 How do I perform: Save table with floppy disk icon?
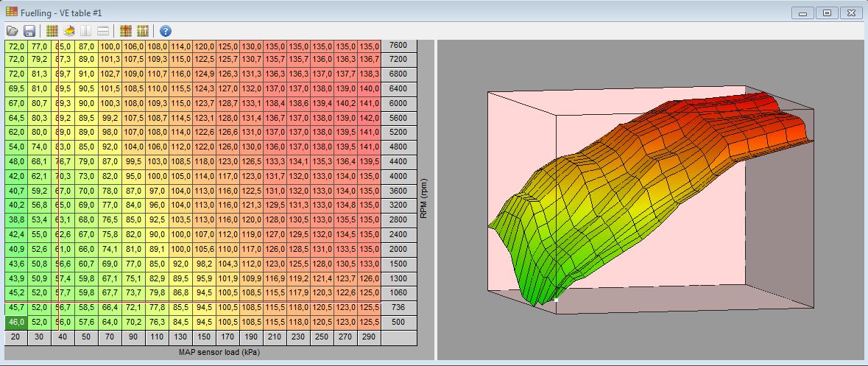click(x=29, y=31)
